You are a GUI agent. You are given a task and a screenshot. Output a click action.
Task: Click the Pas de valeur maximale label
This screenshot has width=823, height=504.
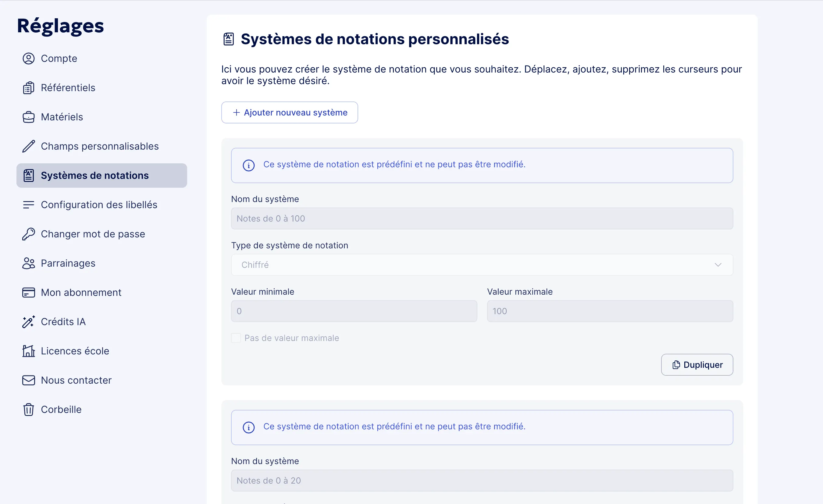coord(292,338)
